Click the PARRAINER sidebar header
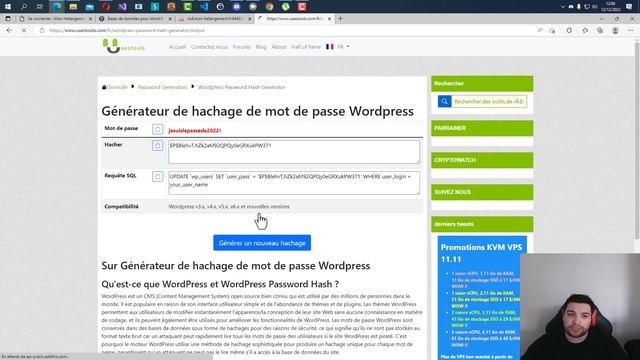 coord(482,128)
